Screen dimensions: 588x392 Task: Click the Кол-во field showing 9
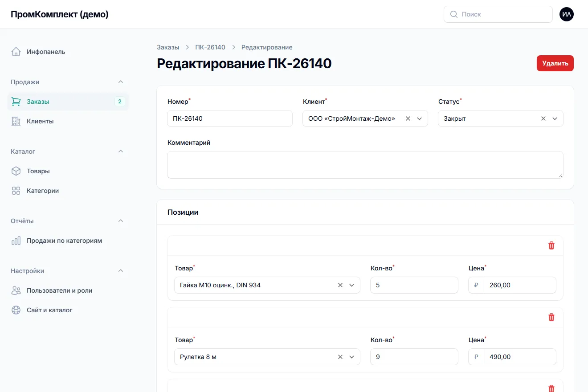414,357
